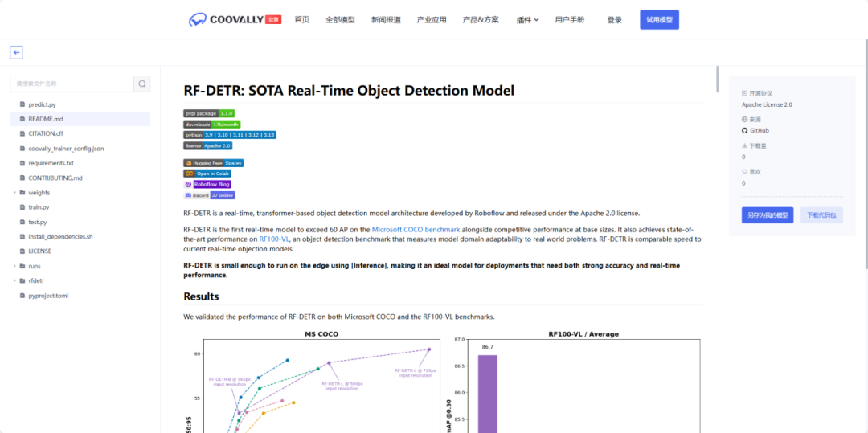Select coovally_trainer_config.json file
868x433 pixels.
point(66,148)
